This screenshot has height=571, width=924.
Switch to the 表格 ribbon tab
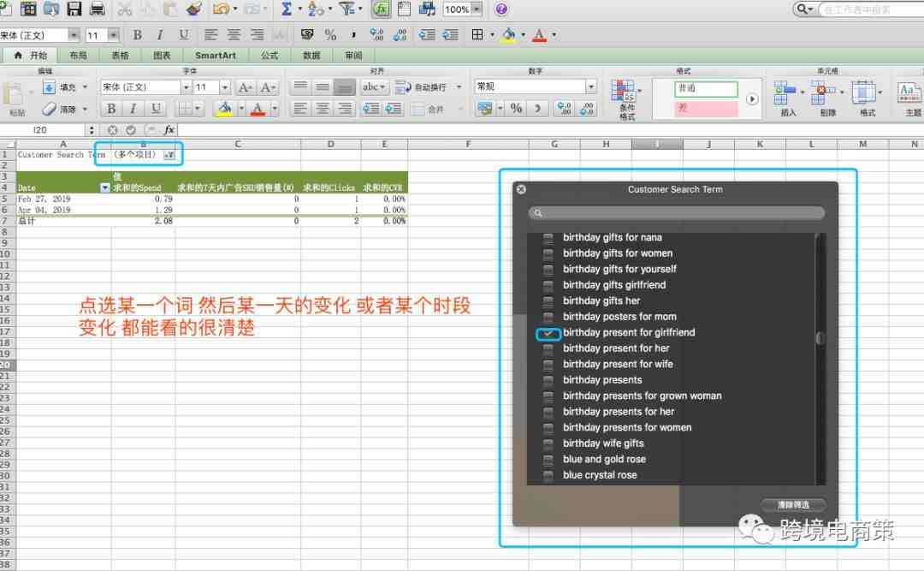coord(120,56)
